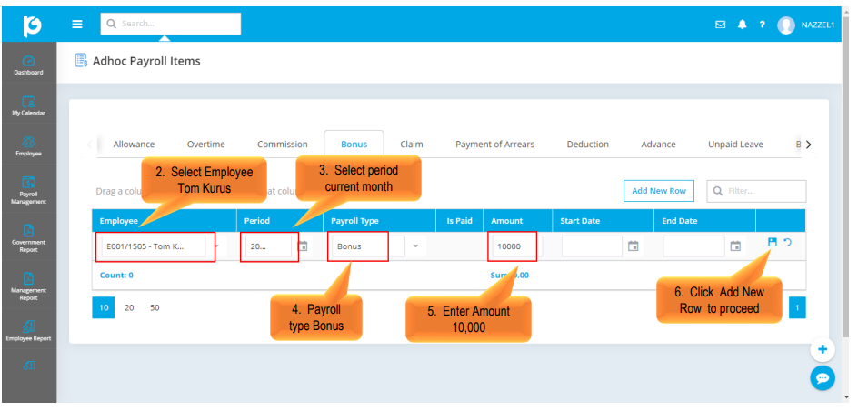
Task: Set page size to 20
Action: [129, 308]
